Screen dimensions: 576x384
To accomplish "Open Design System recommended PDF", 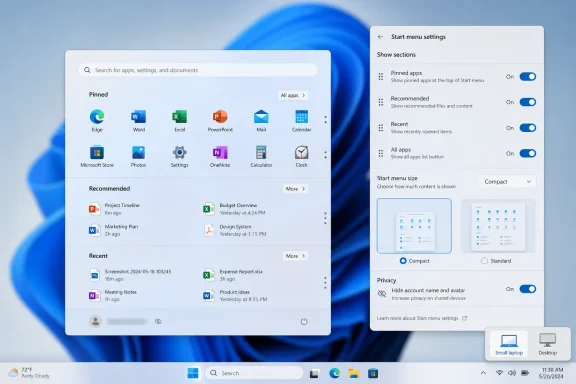I will [235, 230].
